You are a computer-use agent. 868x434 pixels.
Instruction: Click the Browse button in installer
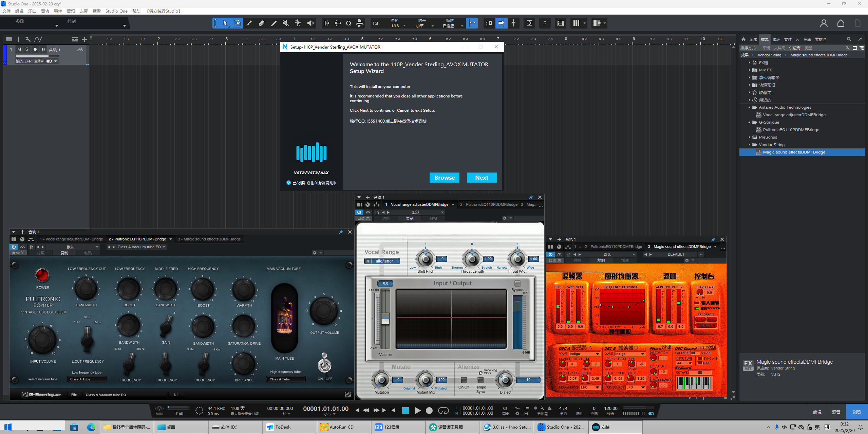point(444,178)
